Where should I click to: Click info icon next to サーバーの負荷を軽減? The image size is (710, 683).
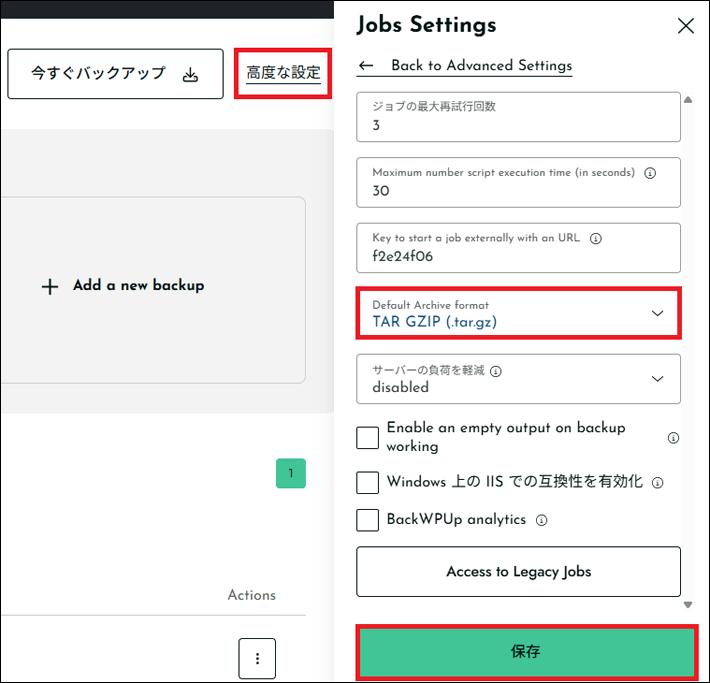[496, 371]
